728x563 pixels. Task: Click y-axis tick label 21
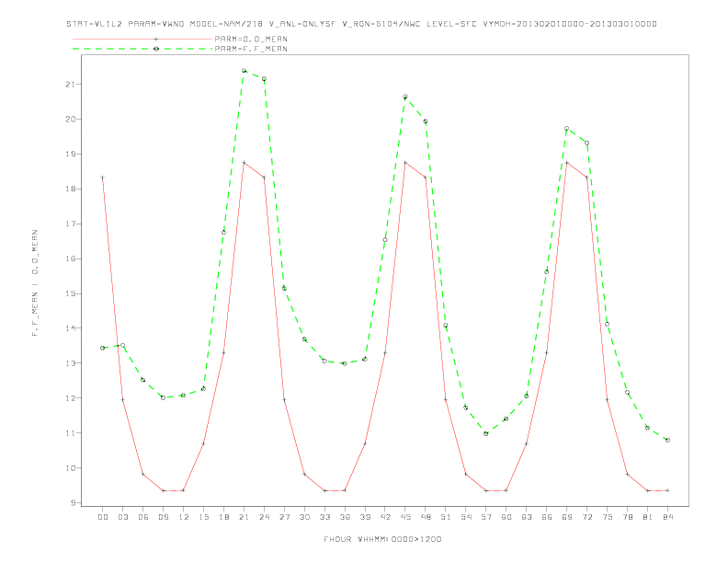click(70, 85)
